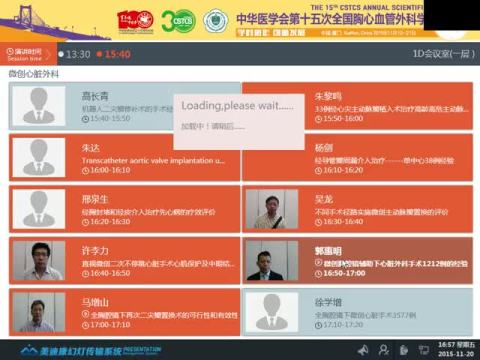Click the clock icon beside 16:00-16:10
This screenshot has height=360, width=480.
pos(85,170)
